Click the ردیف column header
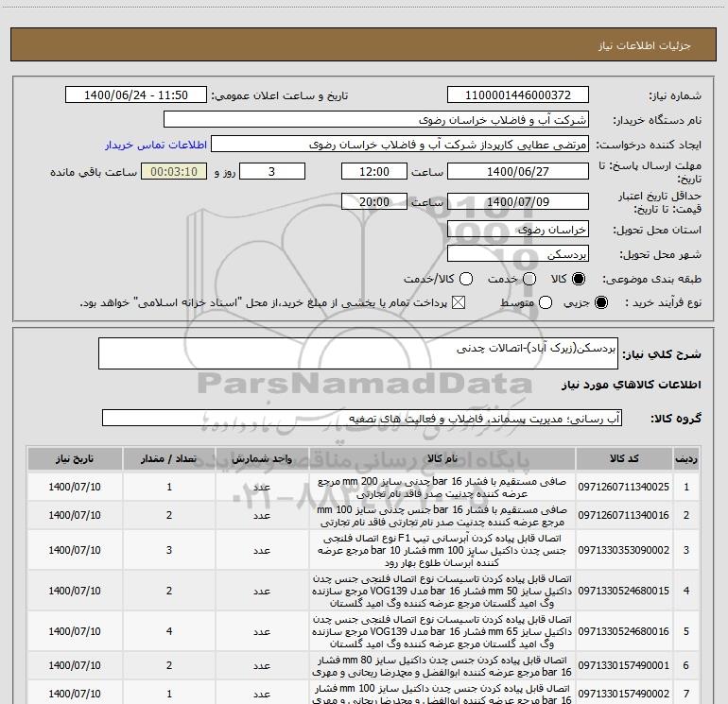 pos(685,458)
